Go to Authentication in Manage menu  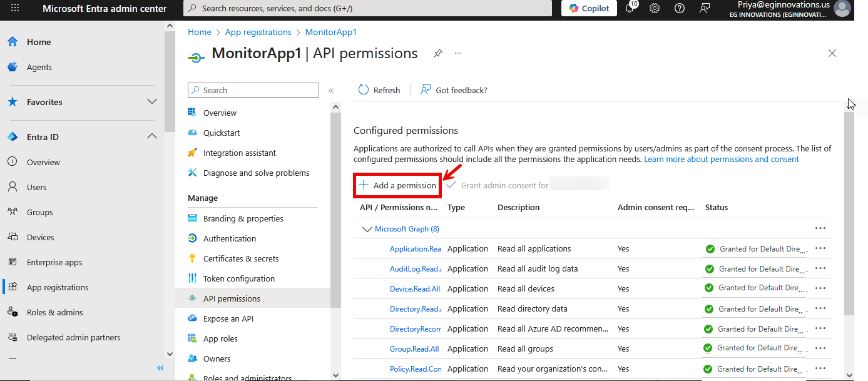pyautogui.click(x=229, y=238)
